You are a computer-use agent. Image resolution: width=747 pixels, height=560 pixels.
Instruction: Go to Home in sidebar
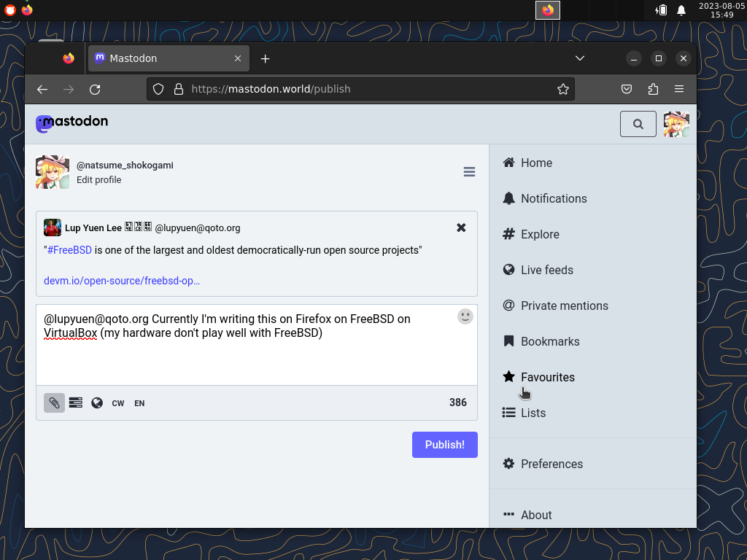click(536, 163)
